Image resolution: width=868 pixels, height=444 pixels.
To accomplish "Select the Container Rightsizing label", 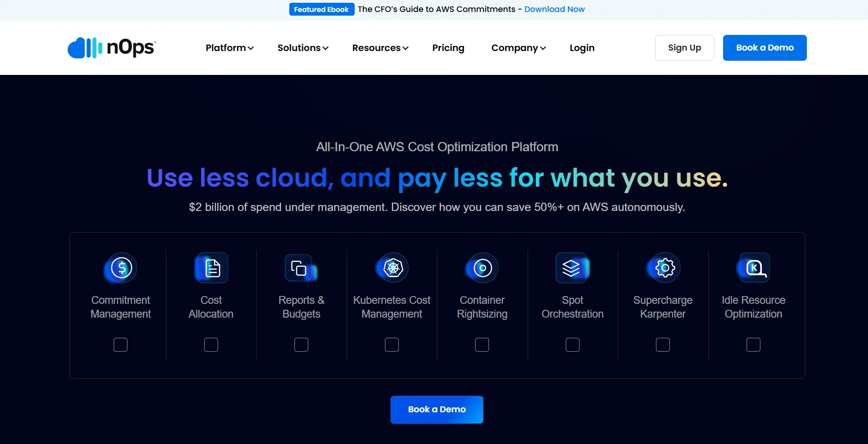I will (x=482, y=307).
